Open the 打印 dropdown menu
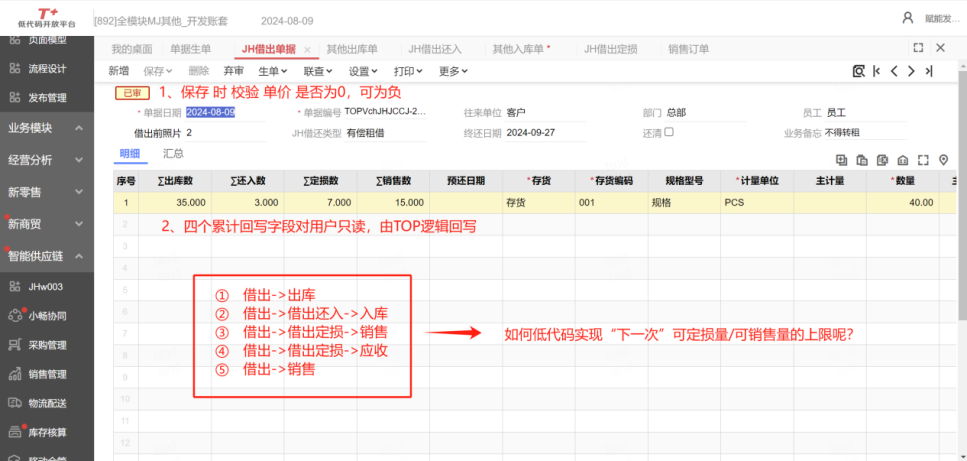The height and width of the screenshot is (461, 967). 408,71
